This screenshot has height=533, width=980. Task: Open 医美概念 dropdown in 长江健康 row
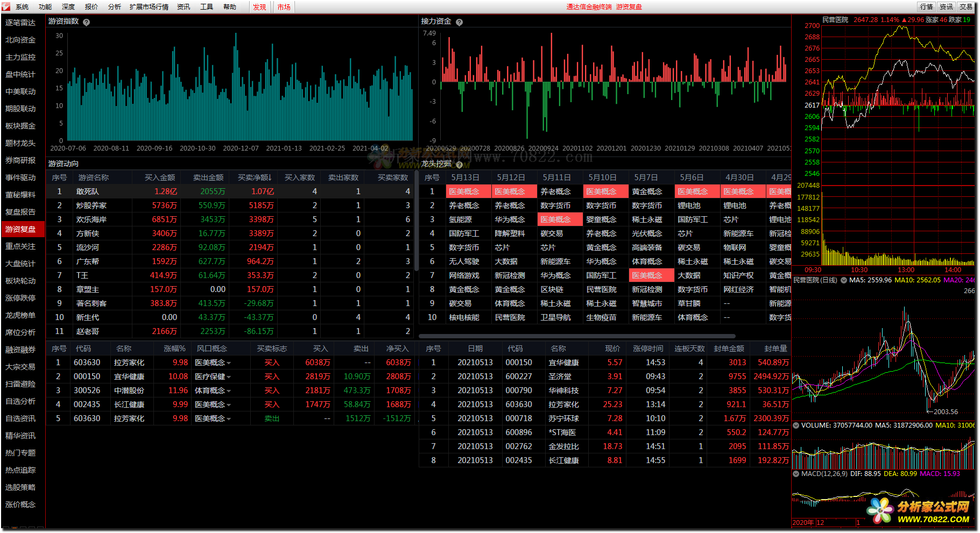(x=229, y=405)
